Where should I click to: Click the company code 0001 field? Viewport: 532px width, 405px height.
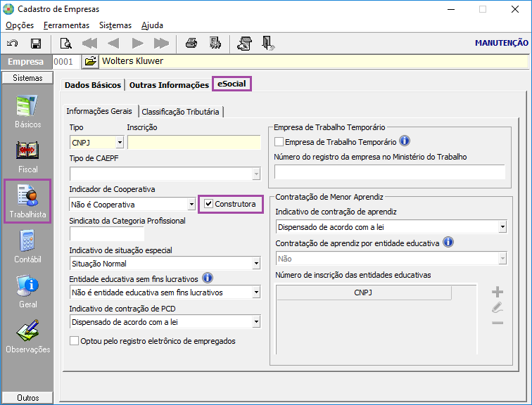click(x=66, y=62)
